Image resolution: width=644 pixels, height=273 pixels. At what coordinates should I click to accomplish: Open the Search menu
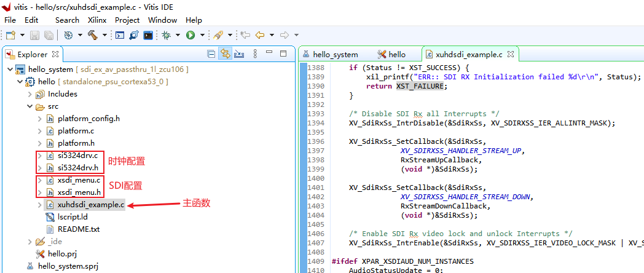tap(67, 20)
